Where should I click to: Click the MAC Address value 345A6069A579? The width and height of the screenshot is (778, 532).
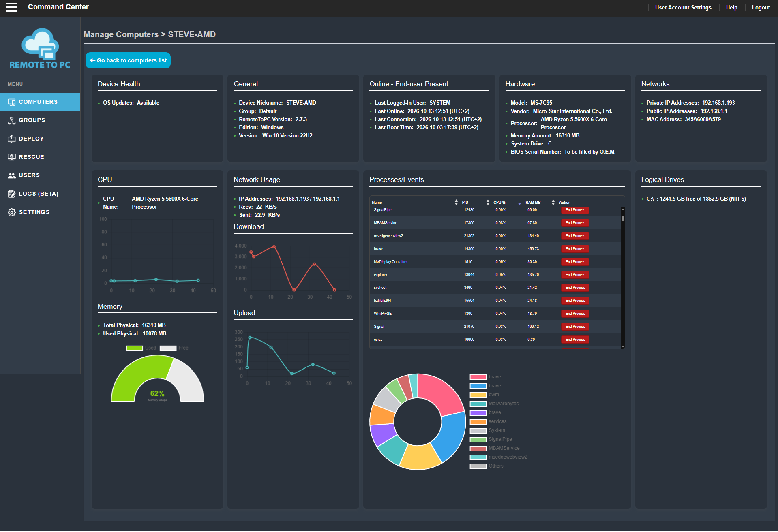[x=703, y=120]
